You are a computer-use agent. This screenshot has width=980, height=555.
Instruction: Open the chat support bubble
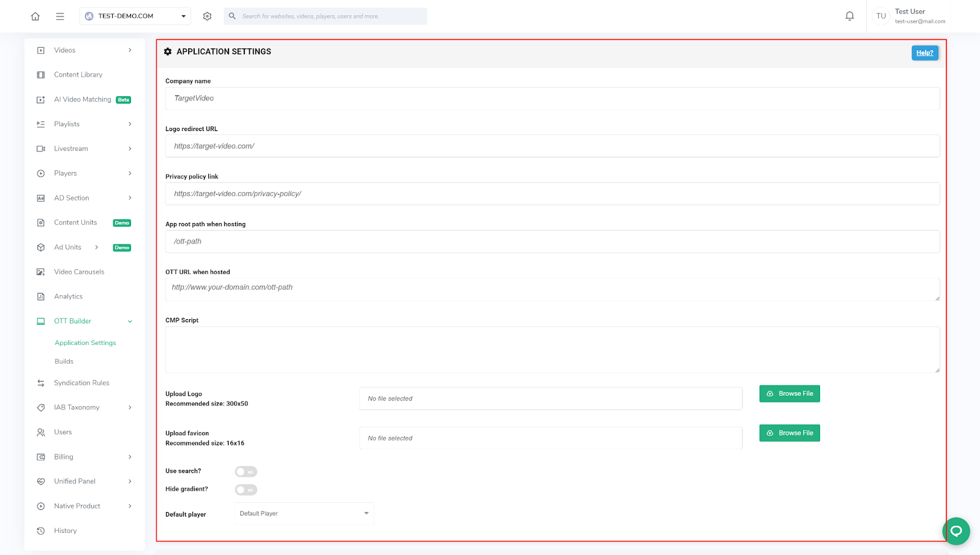(x=956, y=531)
